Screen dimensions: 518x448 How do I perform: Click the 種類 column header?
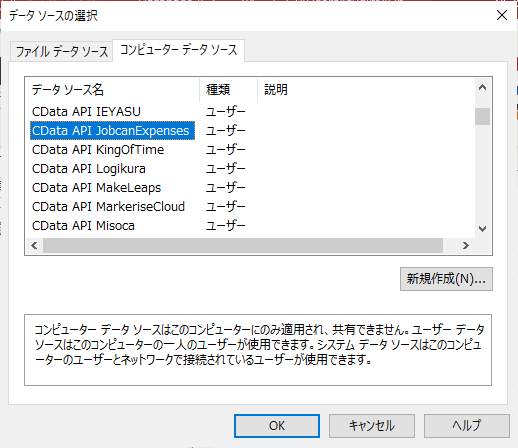click(x=228, y=90)
